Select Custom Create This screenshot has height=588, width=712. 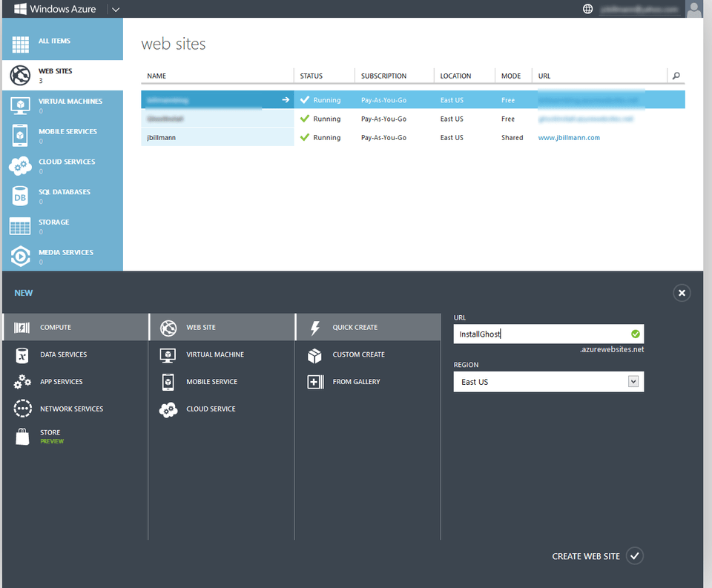[x=369, y=354]
